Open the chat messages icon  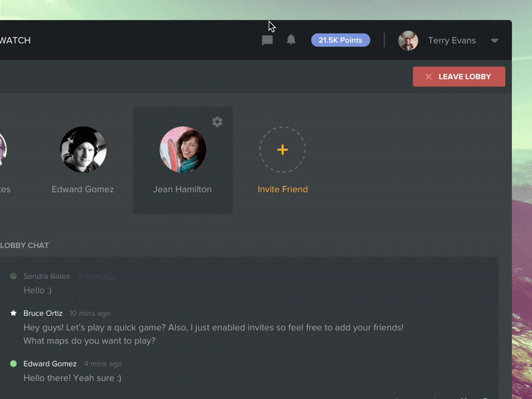pyautogui.click(x=267, y=41)
